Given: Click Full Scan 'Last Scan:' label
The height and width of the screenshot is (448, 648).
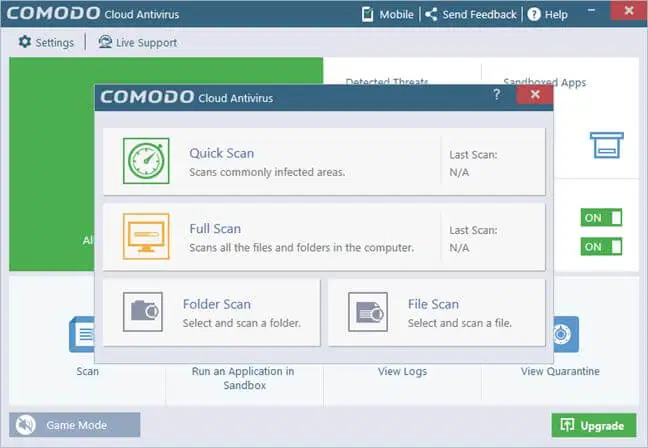Looking at the screenshot, I should pyautogui.click(x=473, y=230).
